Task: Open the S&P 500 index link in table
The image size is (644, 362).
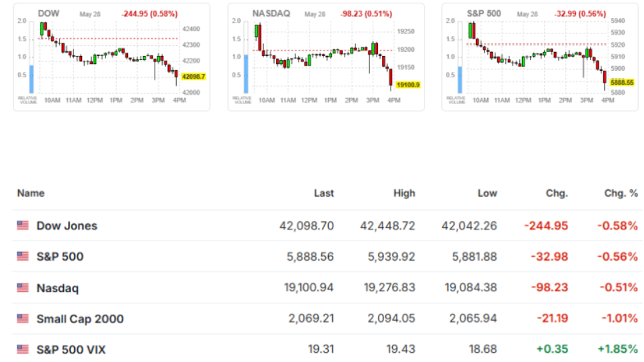Action: point(60,257)
